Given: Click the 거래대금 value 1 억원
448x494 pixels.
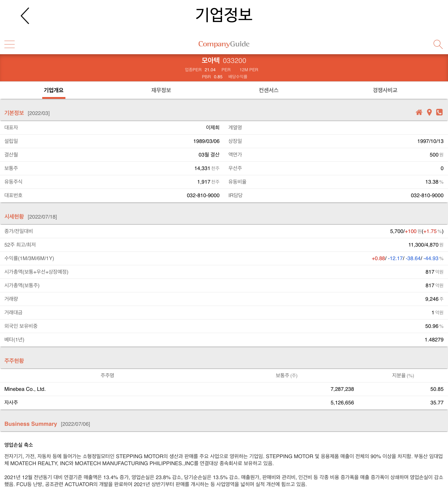Looking at the screenshot, I should coord(437,312).
